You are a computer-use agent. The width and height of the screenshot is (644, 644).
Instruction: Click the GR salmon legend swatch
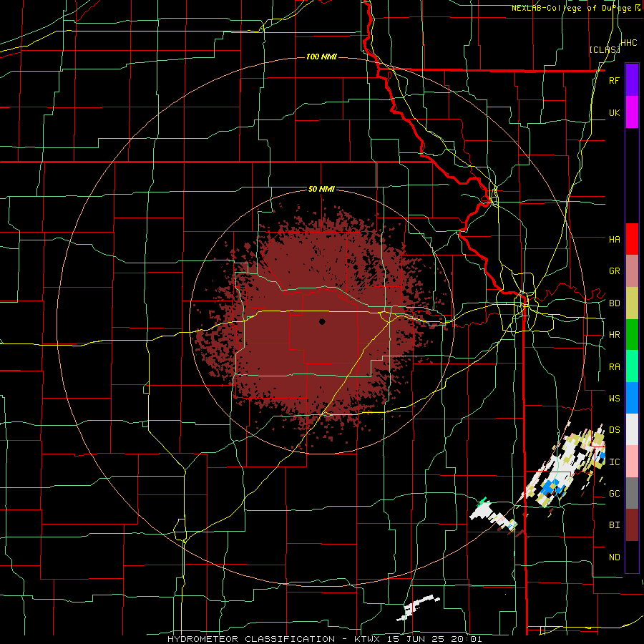[632, 271]
